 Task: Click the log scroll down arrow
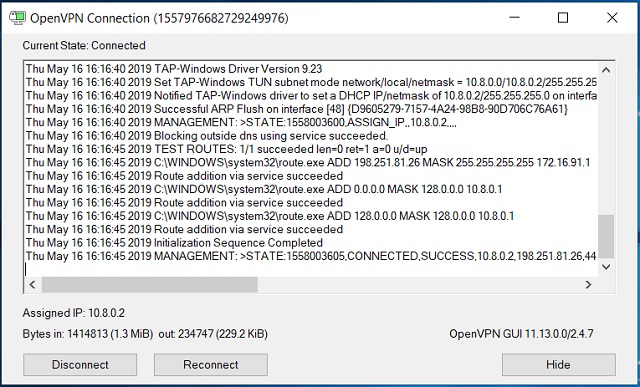tap(606, 267)
